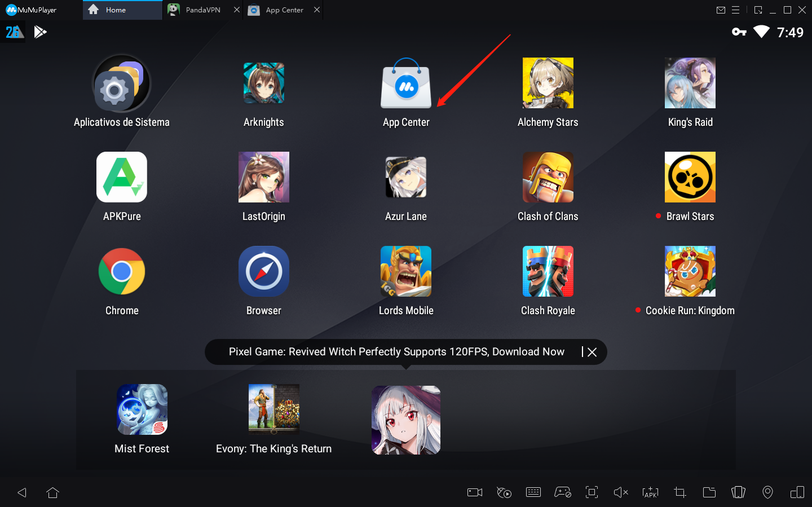Switch to the PandaVPN tab

click(x=201, y=10)
